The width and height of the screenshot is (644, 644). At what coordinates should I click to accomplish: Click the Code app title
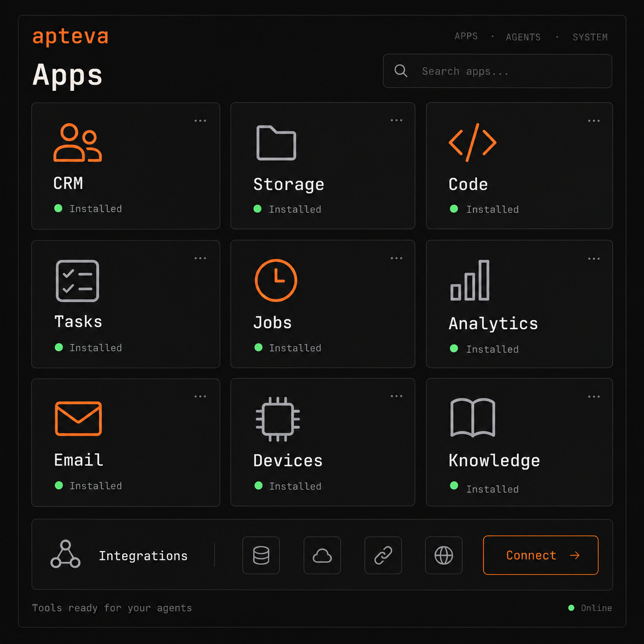468,184
